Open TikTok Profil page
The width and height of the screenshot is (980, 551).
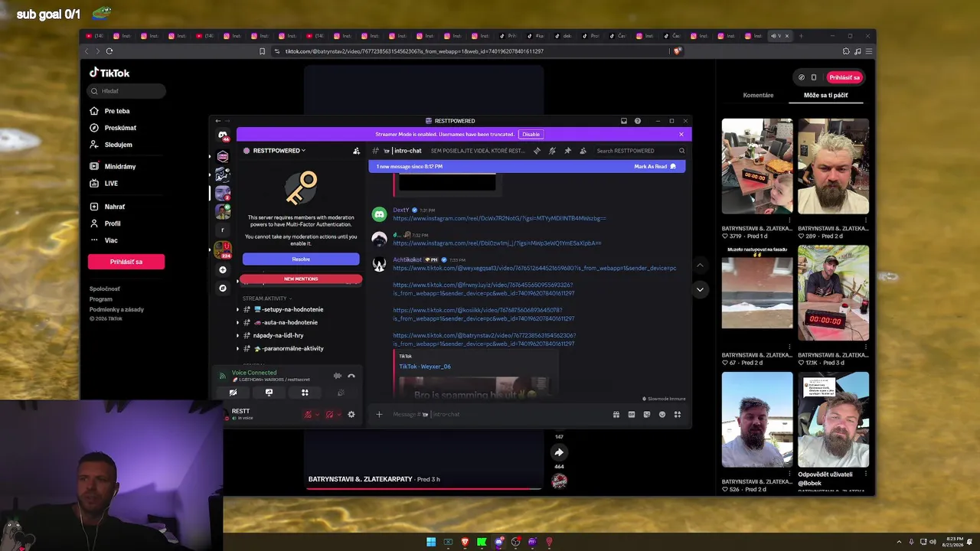click(113, 223)
